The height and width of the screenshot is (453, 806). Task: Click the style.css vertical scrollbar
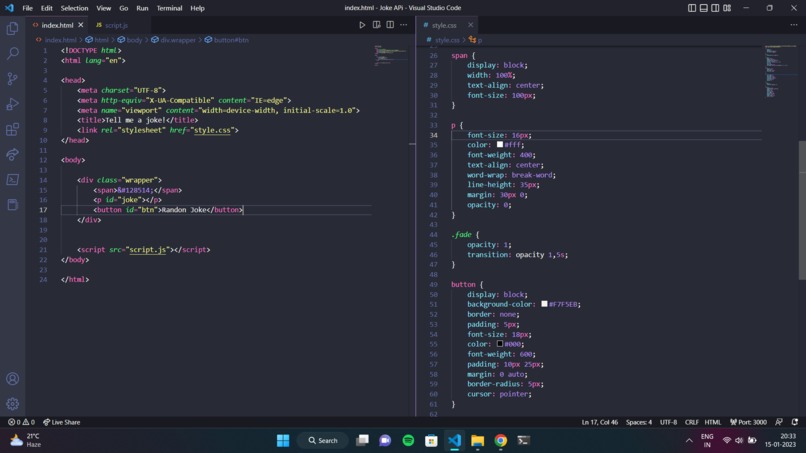point(802,210)
